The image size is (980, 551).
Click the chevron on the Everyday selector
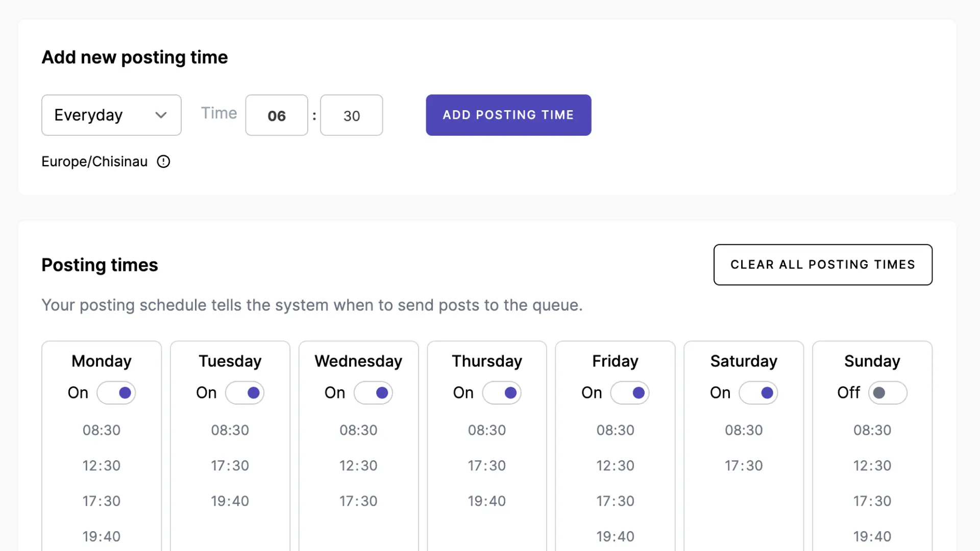click(161, 115)
